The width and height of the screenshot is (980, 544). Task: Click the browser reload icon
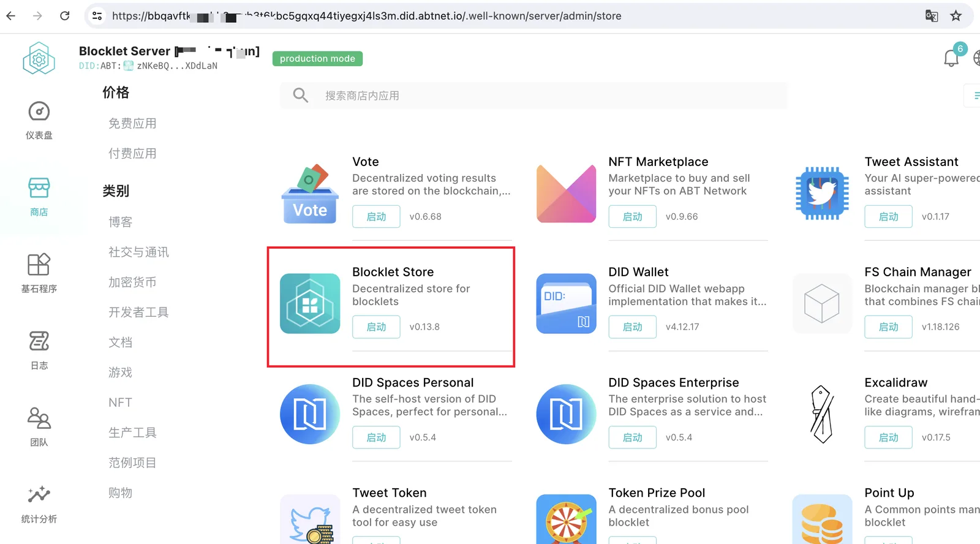[64, 16]
